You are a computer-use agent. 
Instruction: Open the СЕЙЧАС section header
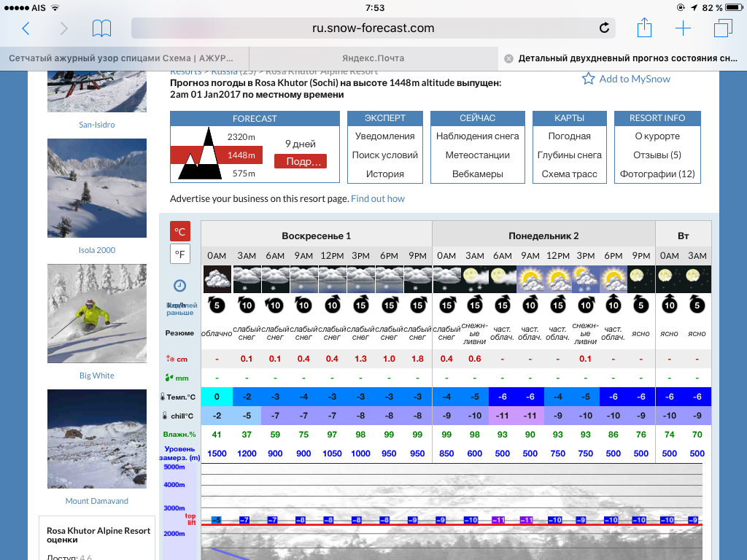coord(477,118)
